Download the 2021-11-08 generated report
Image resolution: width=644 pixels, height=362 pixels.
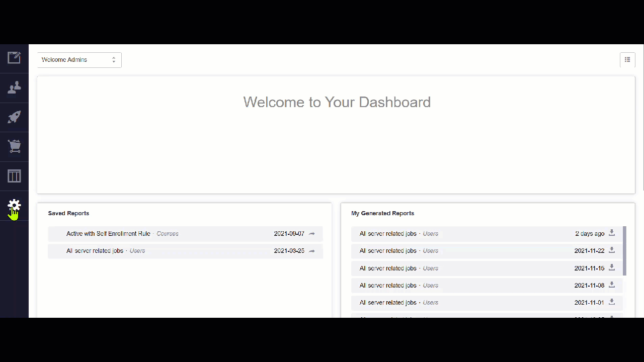pos(612,285)
